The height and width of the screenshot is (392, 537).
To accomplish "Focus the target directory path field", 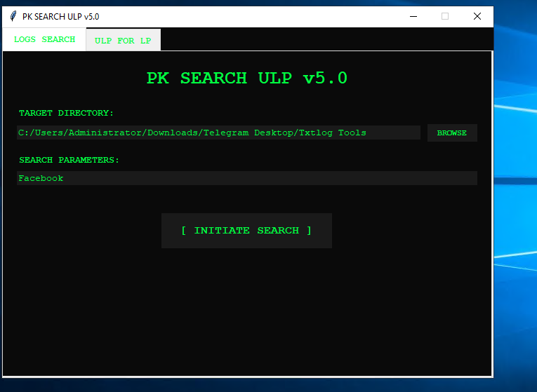I will point(218,133).
